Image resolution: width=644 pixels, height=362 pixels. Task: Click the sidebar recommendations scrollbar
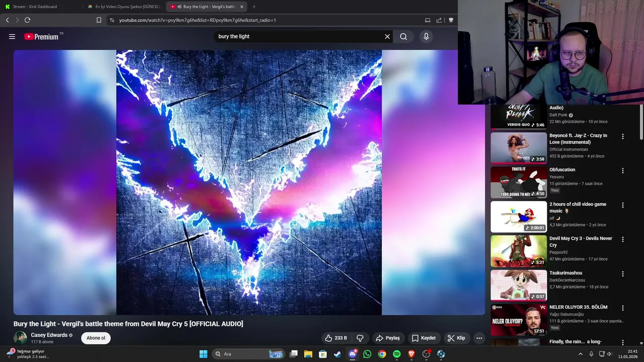(x=641, y=122)
